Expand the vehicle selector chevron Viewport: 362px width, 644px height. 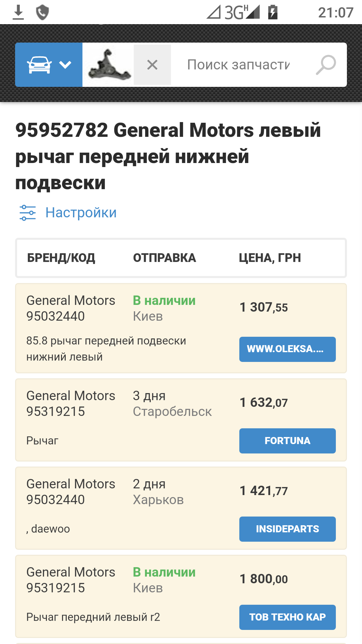tap(66, 65)
